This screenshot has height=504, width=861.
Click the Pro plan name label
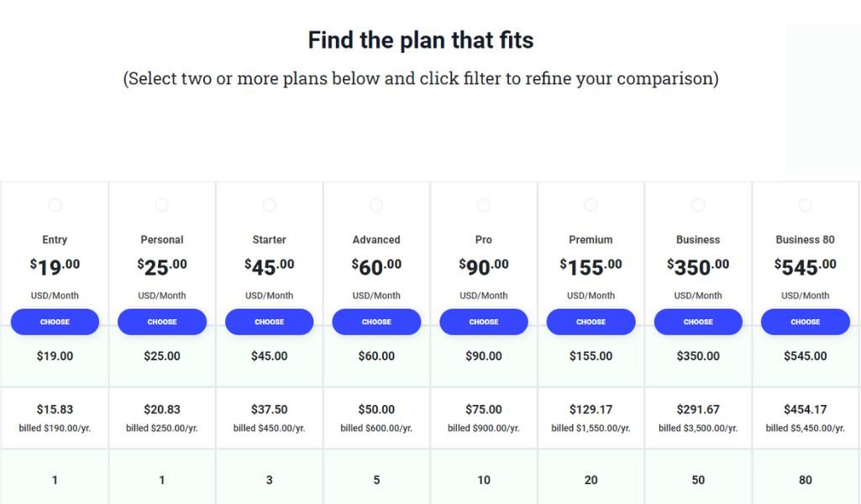[484, 239]
